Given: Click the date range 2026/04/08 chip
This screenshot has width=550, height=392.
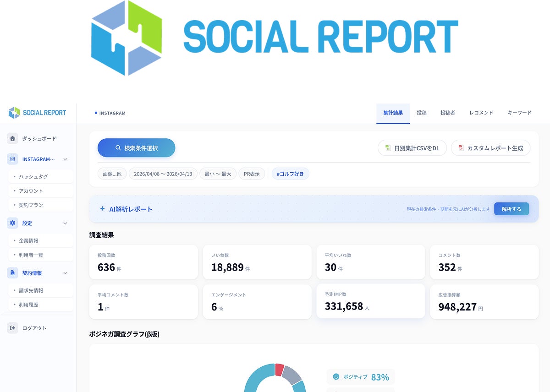Looking at the screenshot, I should click(x=163, y=174).
